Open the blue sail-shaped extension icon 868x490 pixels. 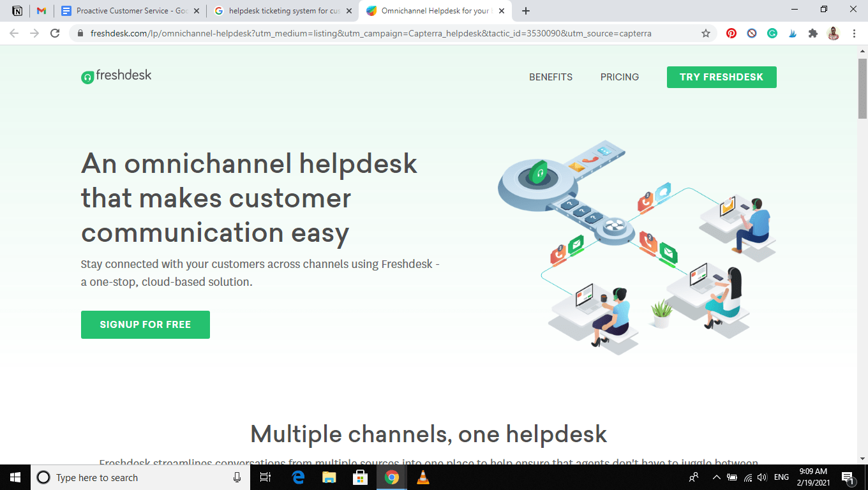point(793,33)
